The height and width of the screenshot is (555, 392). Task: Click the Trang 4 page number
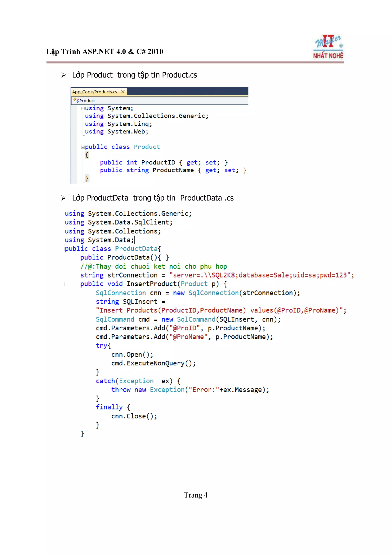pyautogui.click(x=196, y=495)
